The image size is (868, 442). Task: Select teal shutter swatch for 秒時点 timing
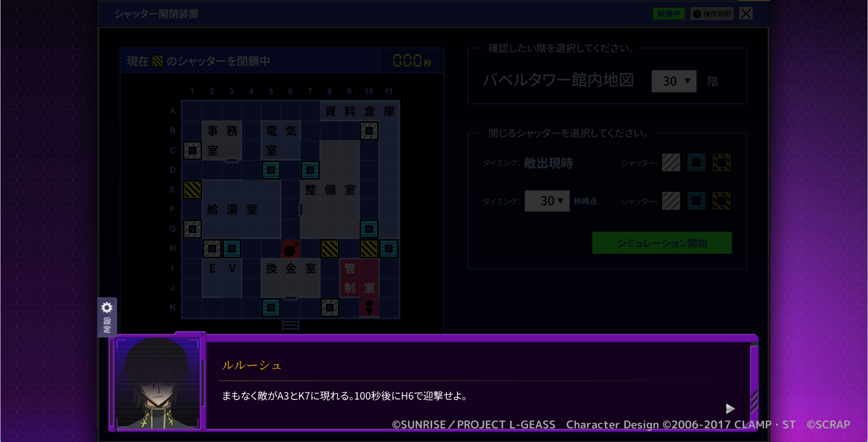pyautogui.click(x=696, y=201)
